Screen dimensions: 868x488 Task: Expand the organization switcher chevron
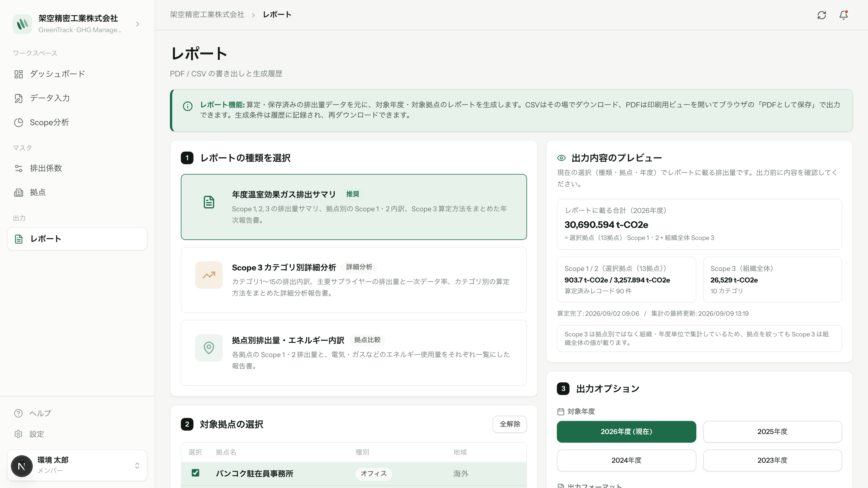pyautogui.click(x=137, y=24)
